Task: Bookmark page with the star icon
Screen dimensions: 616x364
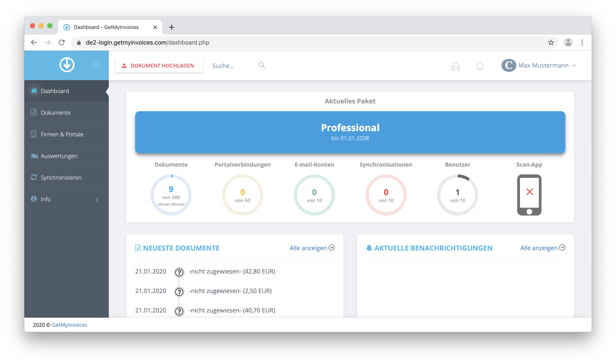Action: click(551, 42)
